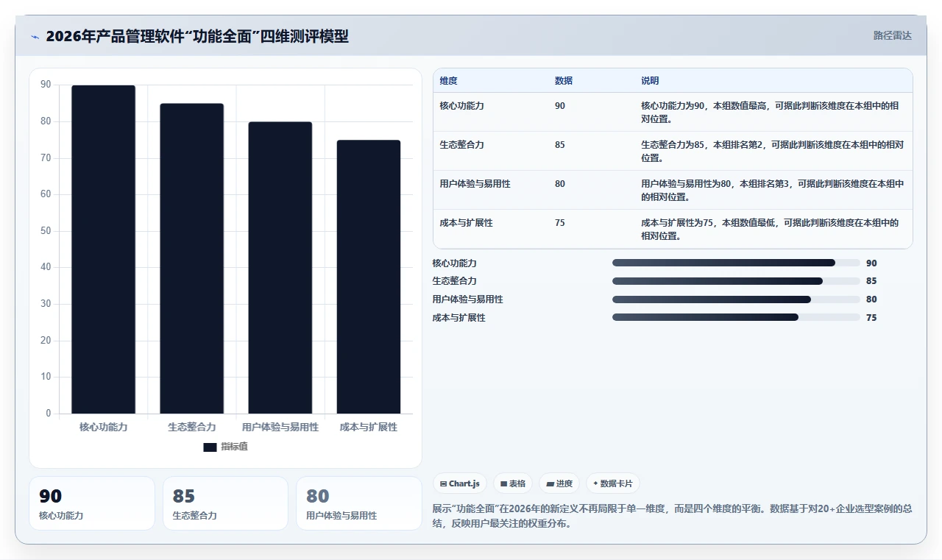Click the 用户体验与易用性 bar in the chart
Screen dimensions: 942x560
(280, 268)
